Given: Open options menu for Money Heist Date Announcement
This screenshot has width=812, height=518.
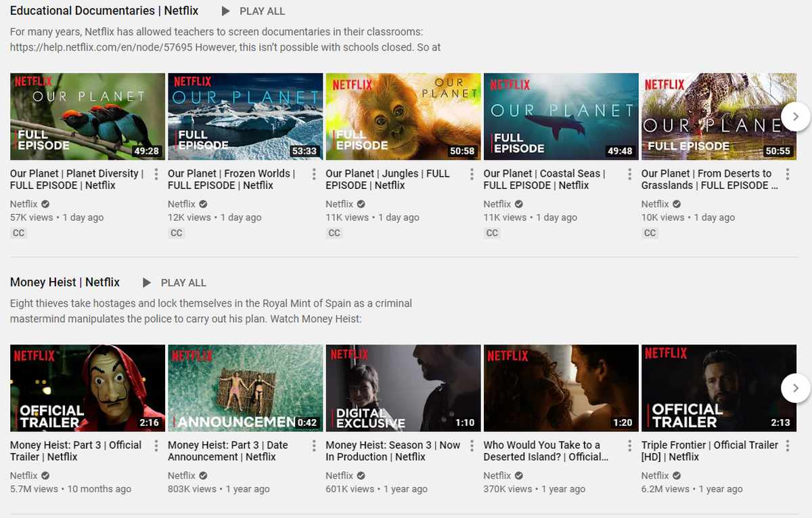Looking at the screenshot, I should [314, 446].
